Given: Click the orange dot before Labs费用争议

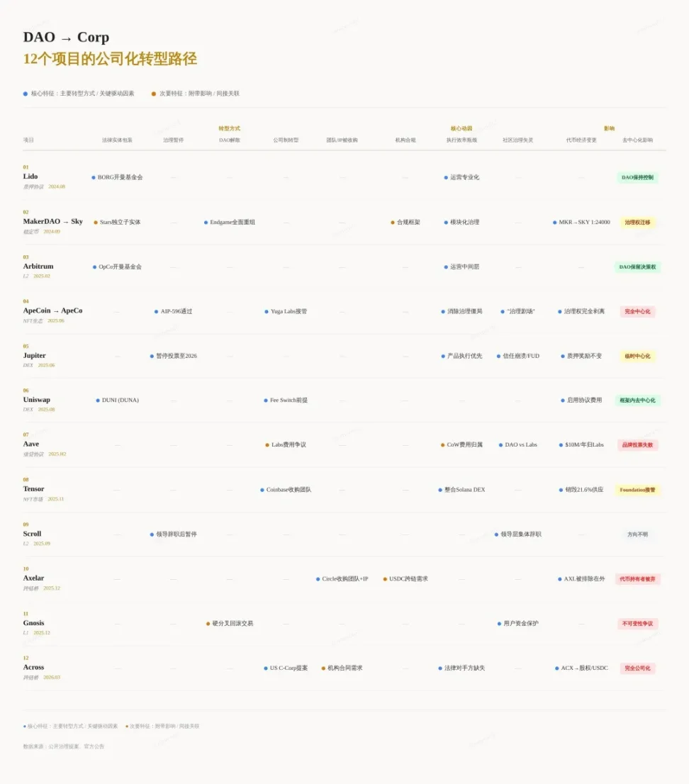Looking at the screenshot, I should (267, 445).
